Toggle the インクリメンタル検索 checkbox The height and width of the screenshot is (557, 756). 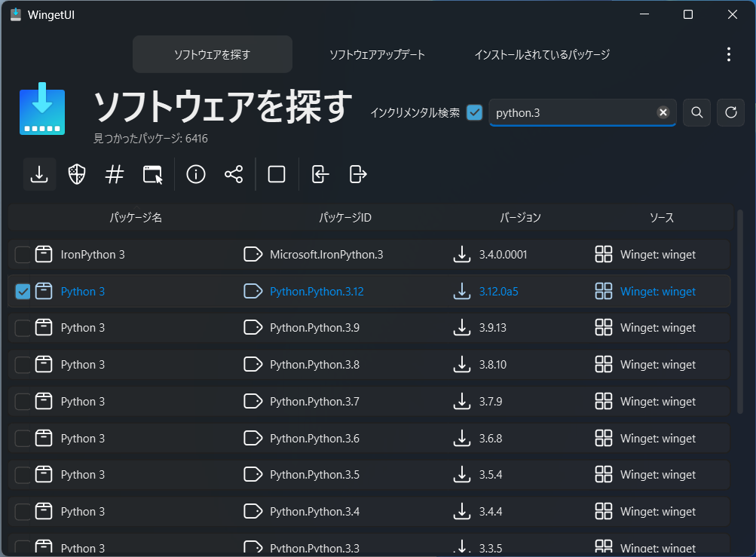point(474,112)
